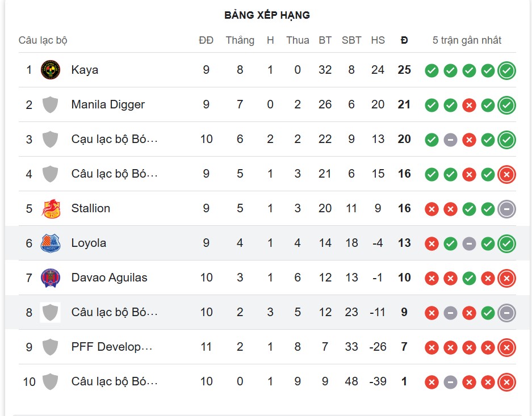Click Davao Aguilas' latest circled loss icon
This screenshot has width=532, height=416.
point(506,279)
